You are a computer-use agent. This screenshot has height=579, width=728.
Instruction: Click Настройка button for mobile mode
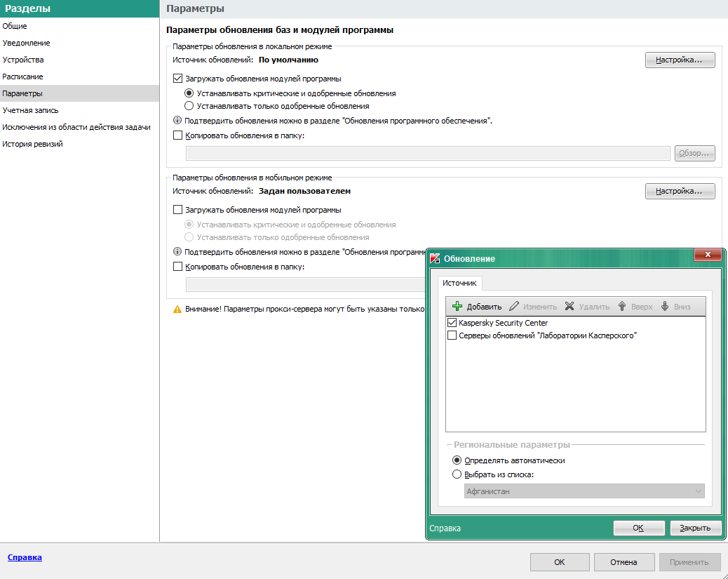(x=680, y=191)
